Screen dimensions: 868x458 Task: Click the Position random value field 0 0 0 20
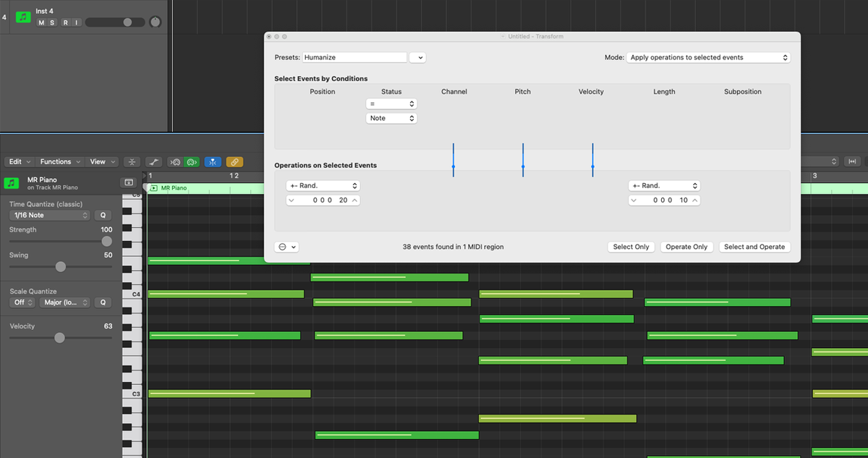[323, 200]
